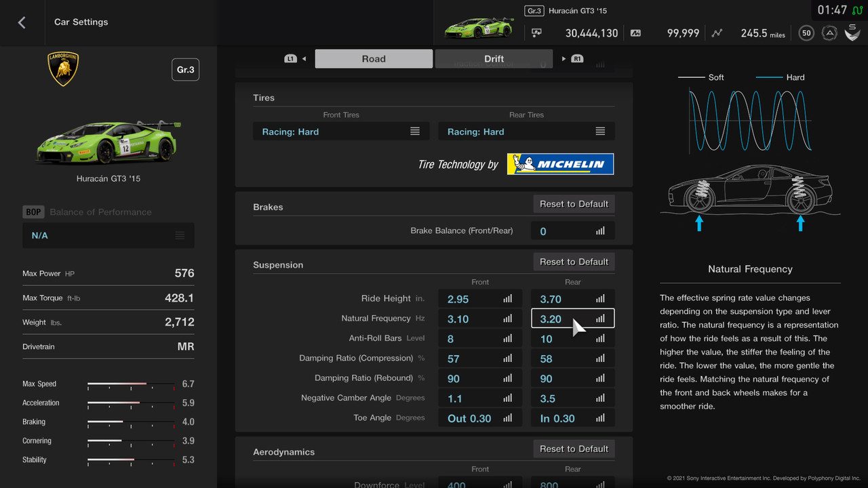Select front Anti-Roll Bars level 8
Screen dimensions: 868x488
(480, 338)
